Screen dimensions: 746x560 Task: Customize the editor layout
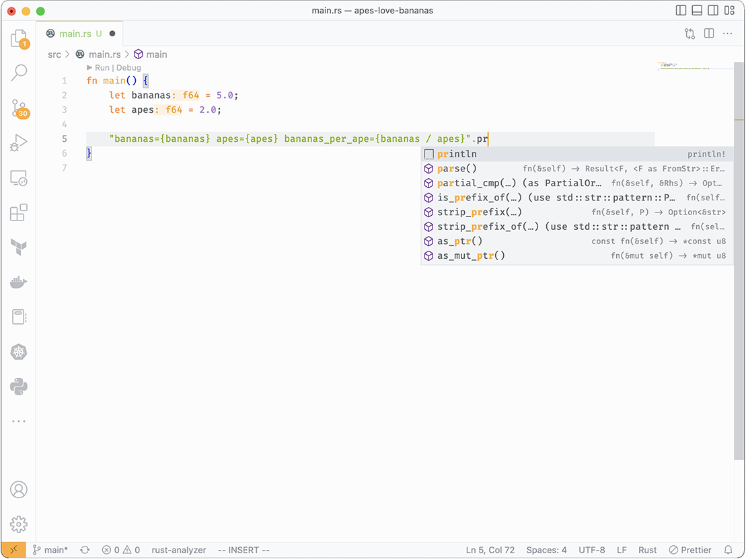pos(729,11)
